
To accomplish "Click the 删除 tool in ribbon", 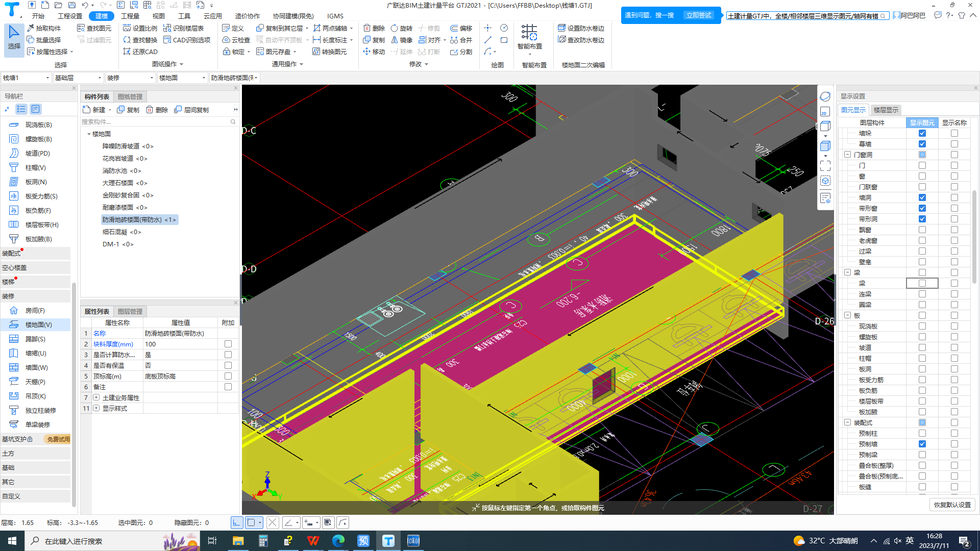I will (374, 28).
